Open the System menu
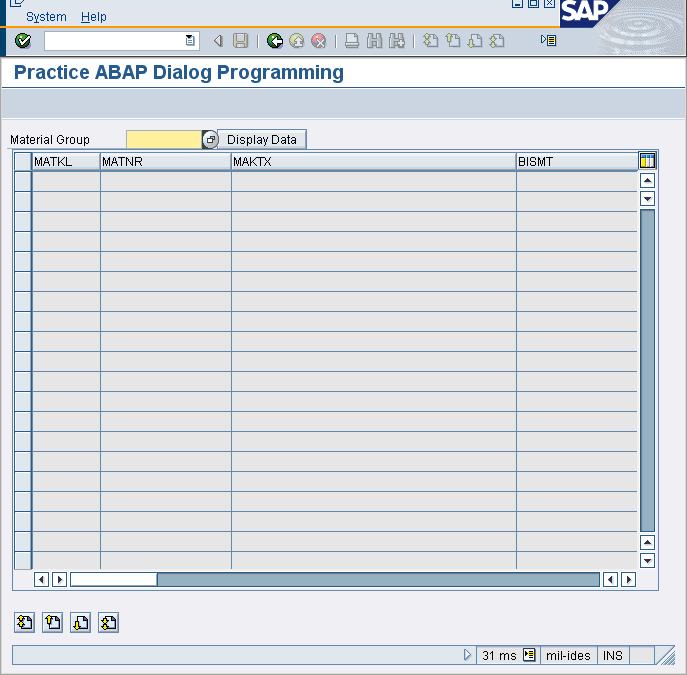 coord(46,17)
